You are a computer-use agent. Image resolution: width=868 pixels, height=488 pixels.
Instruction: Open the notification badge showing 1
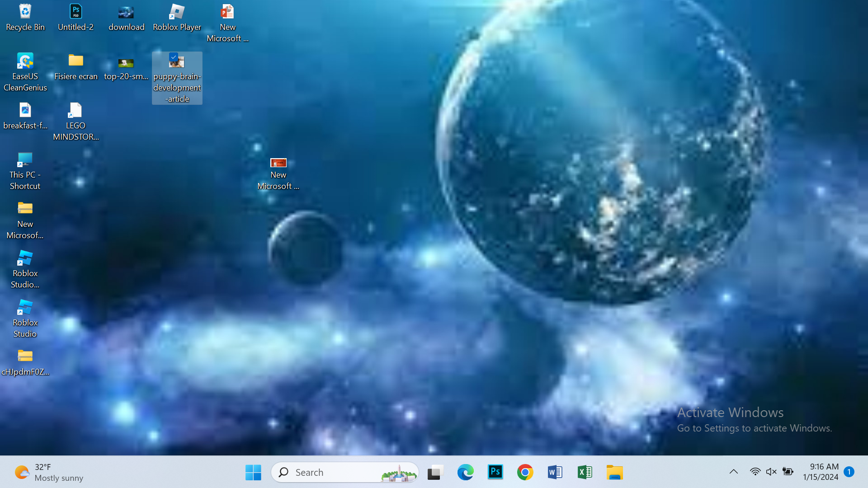(849, 472)
